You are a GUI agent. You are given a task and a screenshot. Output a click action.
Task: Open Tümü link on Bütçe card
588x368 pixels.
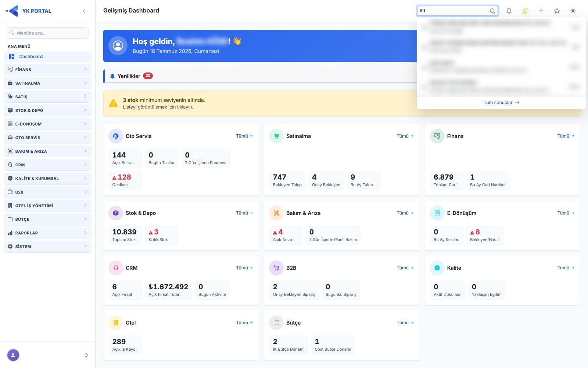pyautogui.click(x=405, y=323)
